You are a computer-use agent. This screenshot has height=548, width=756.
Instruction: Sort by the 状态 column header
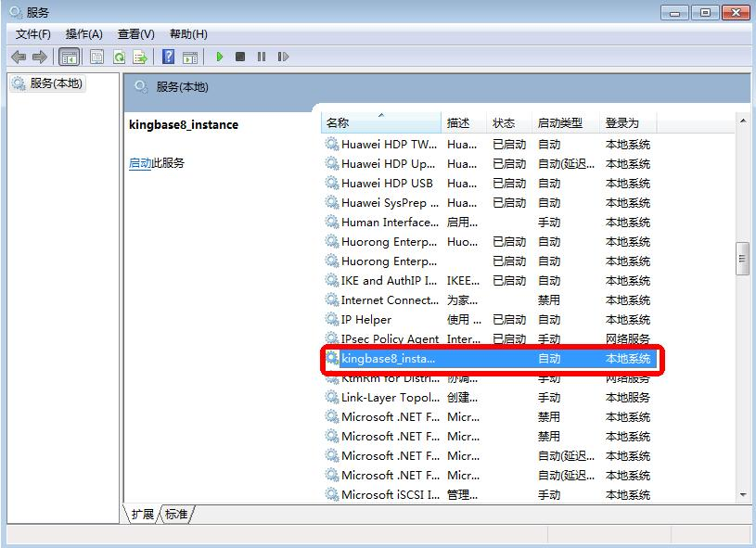pos(509,123)
